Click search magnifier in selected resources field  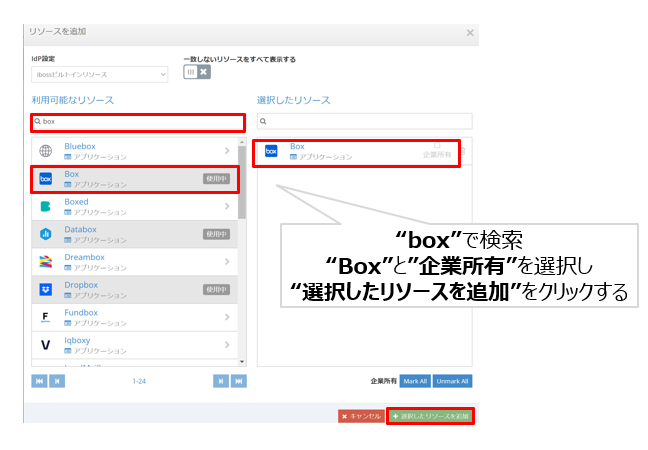[263, 121]
